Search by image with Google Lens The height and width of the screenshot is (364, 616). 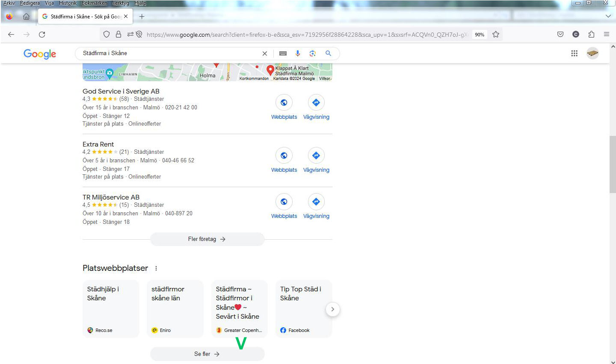[313, 53]
